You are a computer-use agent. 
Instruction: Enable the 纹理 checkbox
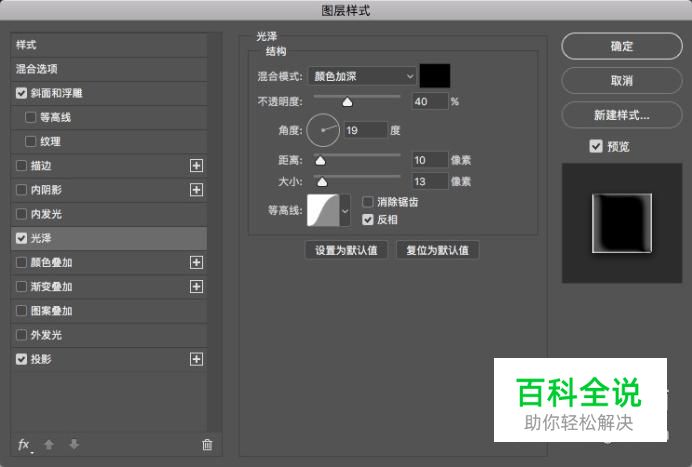click(x=30, y=142)
